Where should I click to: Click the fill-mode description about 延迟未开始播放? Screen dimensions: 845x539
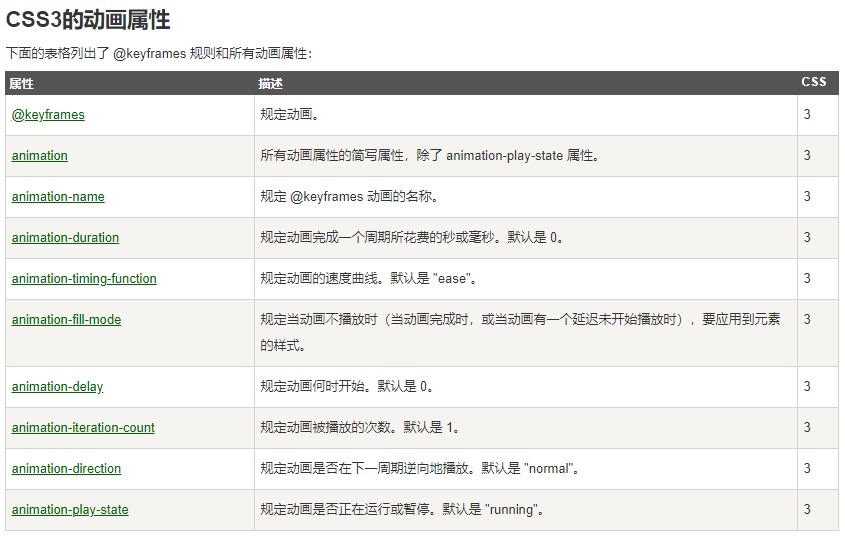520,333
